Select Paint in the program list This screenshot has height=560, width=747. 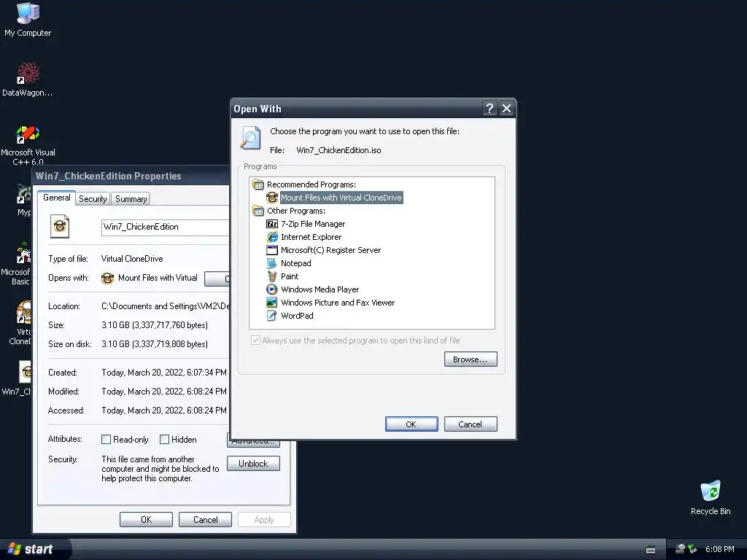[290, 276]
